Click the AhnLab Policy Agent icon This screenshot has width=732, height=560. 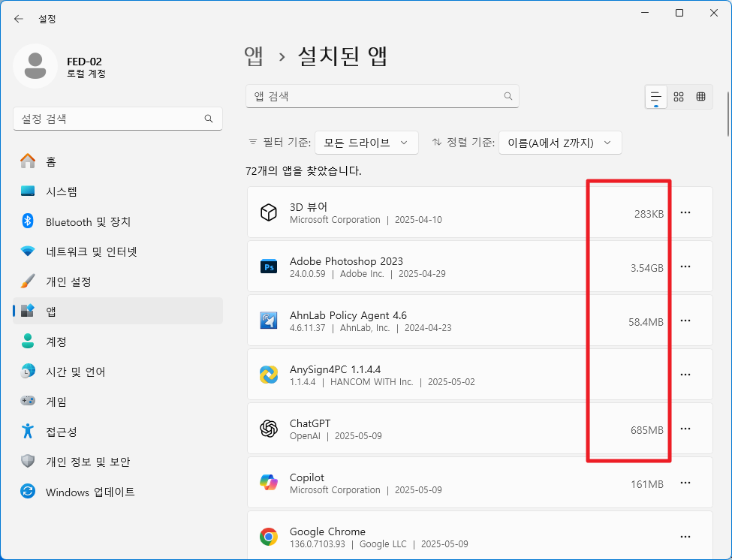point(269,321)
